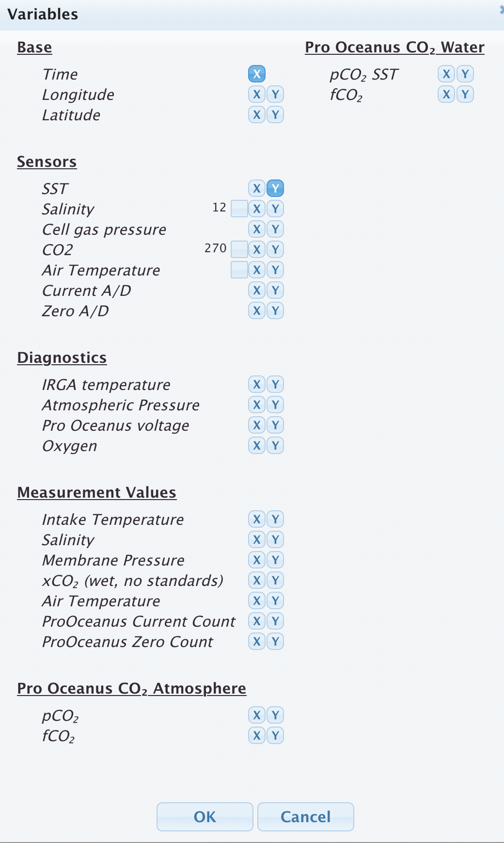Assign pCO2 SST to the X axis

(445, 74)
